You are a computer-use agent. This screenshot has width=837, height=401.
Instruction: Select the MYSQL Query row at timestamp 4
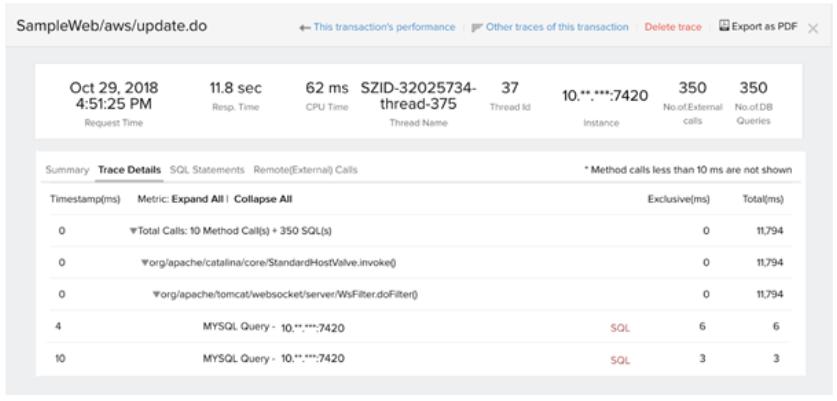421,327
